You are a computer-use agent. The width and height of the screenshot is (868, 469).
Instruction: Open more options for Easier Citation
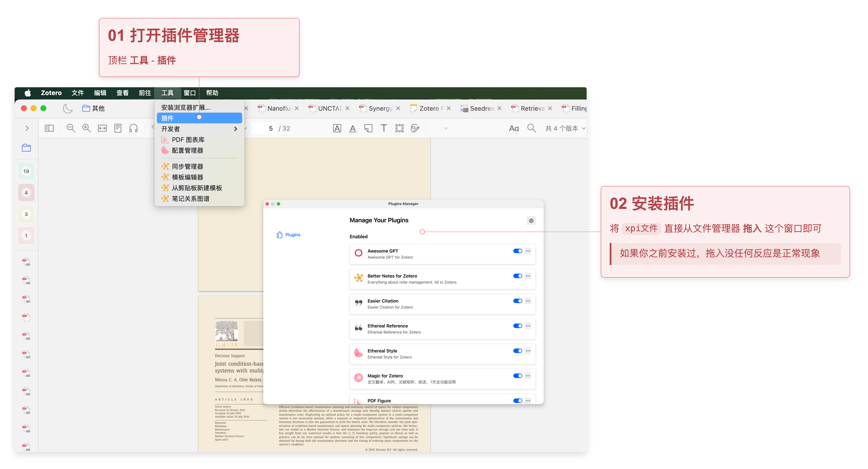(528, 301)
